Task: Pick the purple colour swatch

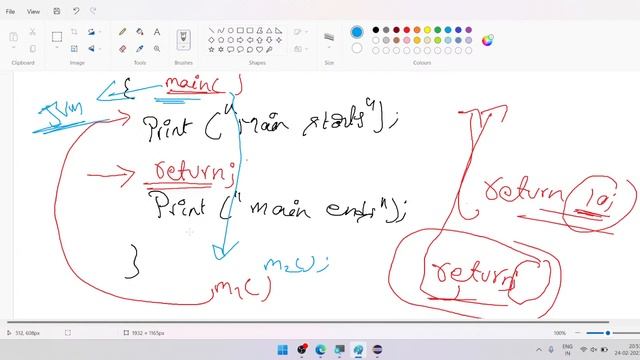Action: [x=469, y=30]
